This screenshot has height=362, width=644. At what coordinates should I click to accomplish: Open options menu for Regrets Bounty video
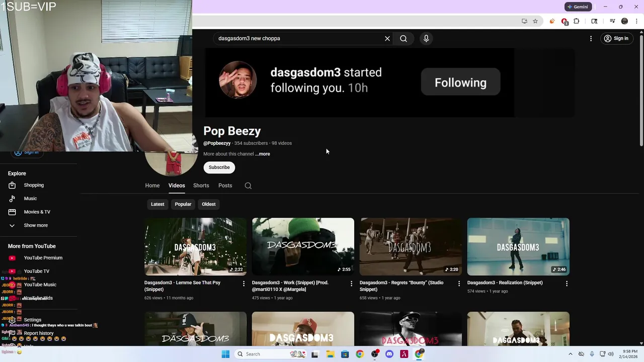[459, 284]
